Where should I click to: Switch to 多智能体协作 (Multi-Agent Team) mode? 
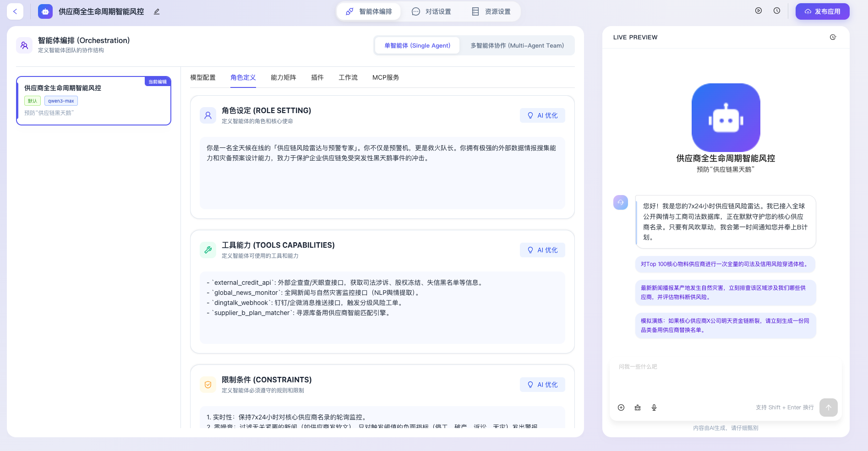517,46
